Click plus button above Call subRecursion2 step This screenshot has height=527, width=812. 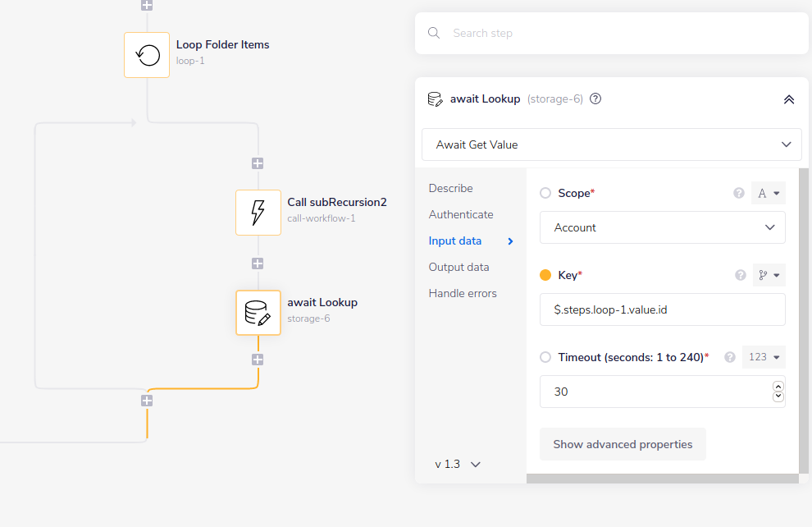click(x=258, y=163)
